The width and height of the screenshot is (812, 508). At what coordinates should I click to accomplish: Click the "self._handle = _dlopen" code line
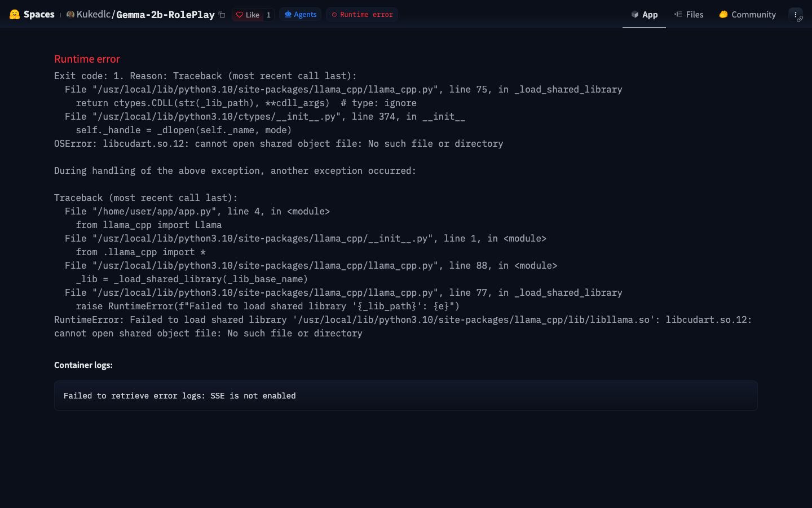184,130
